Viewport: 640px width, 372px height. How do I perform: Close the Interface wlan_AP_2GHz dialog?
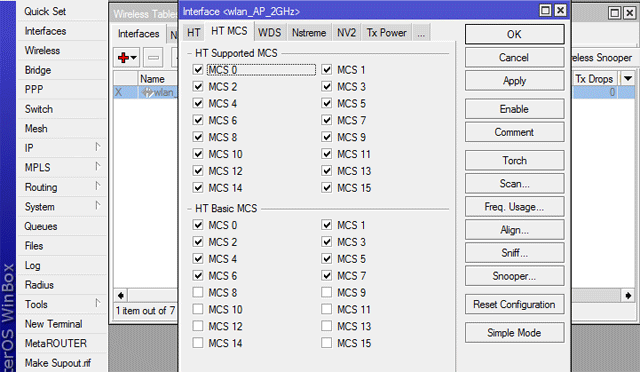coord(561,11)
